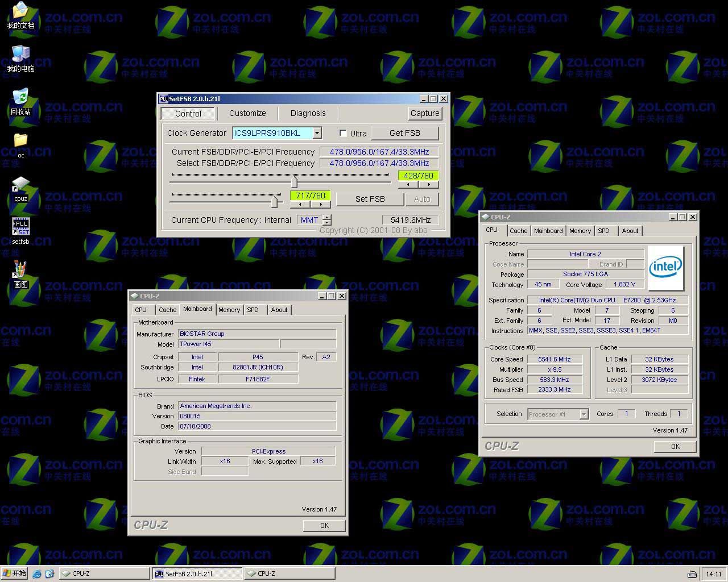This screenshot has width=728, height=582.
Task: Open About tab in processor CPU-Z window
Action: [x=630, y=231]
